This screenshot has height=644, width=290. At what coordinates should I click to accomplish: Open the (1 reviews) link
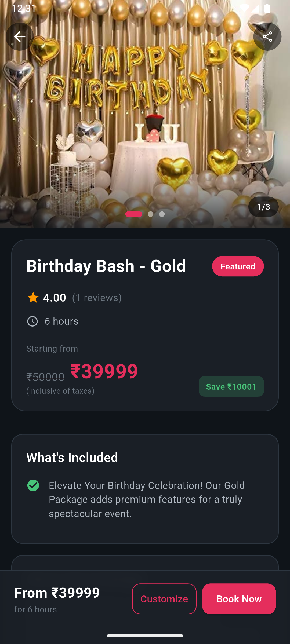click(97, 298)
